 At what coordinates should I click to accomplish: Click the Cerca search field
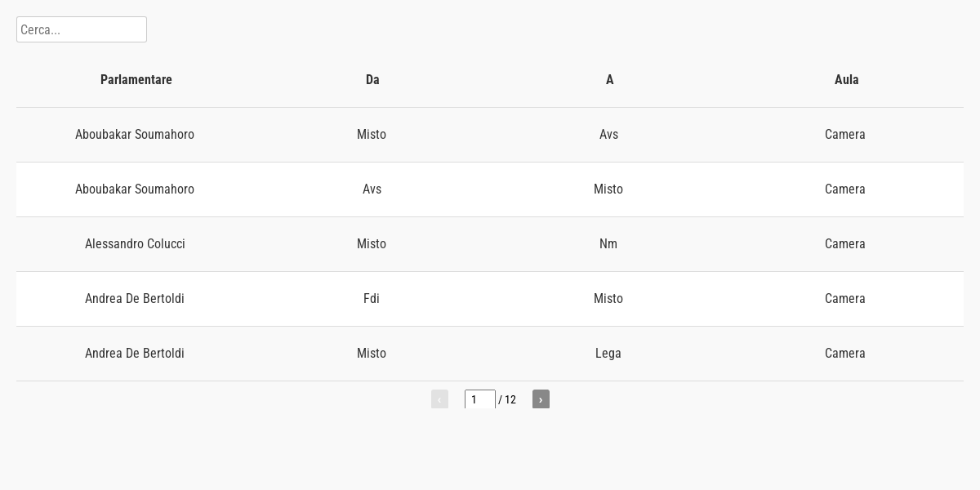click(82, 29)
